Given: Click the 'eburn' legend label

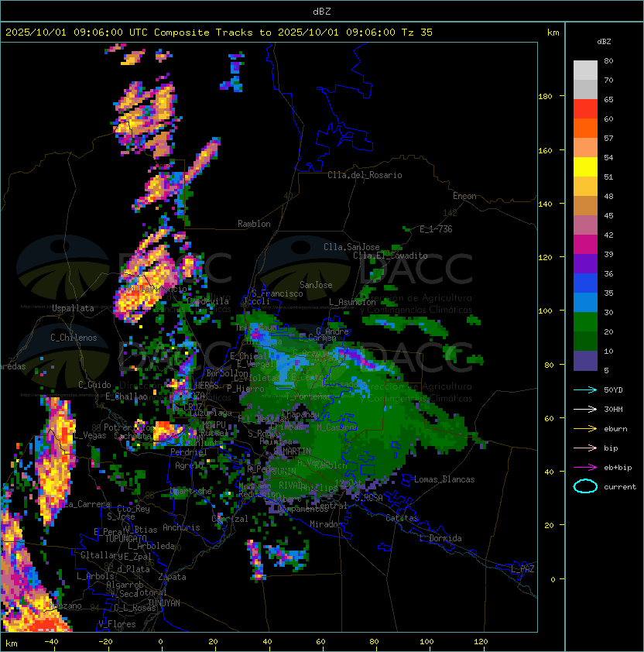Looking at the screenshot, I should 615,429.
